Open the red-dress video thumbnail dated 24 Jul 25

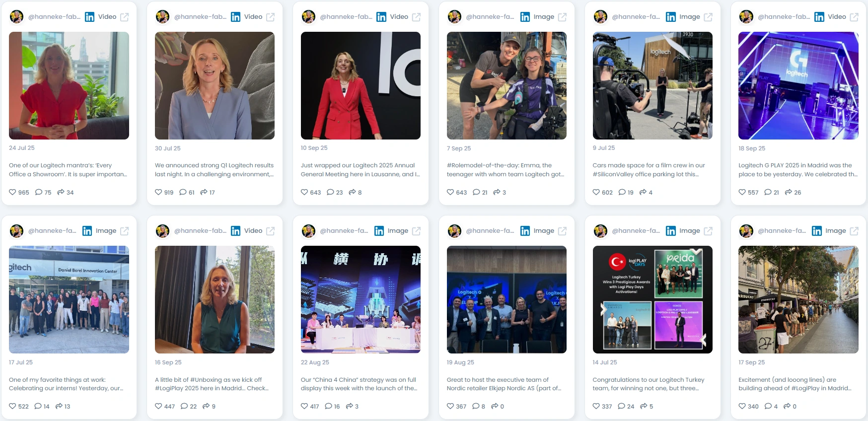tap(69, 85)
